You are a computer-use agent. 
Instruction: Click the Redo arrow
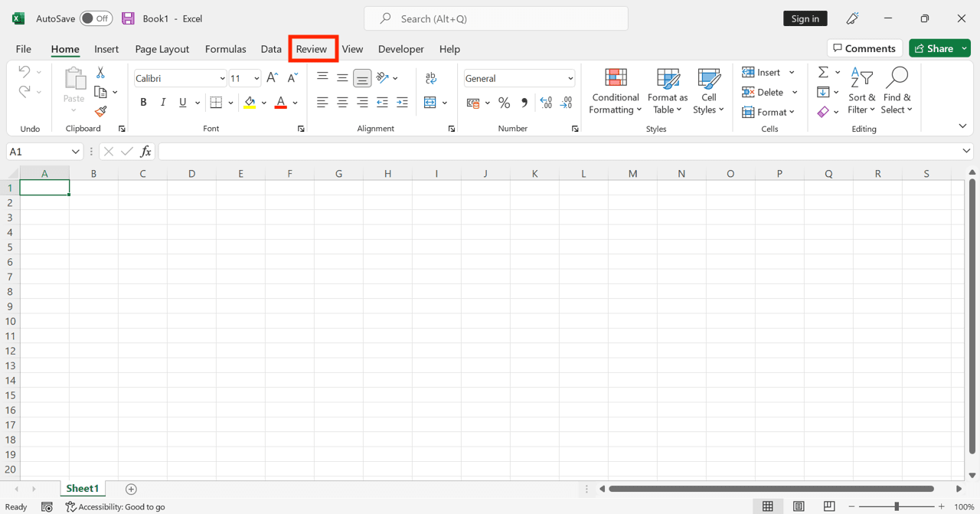[24, 91]
